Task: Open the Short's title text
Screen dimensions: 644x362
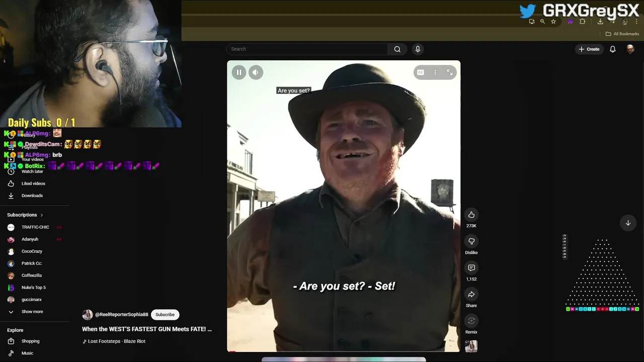Action: pyautogui.click(x=147, y=329)
